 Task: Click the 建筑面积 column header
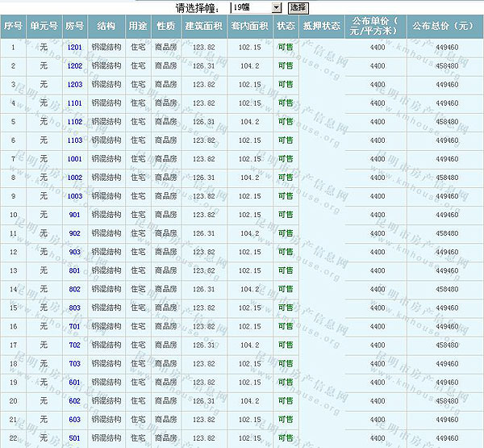203,26
